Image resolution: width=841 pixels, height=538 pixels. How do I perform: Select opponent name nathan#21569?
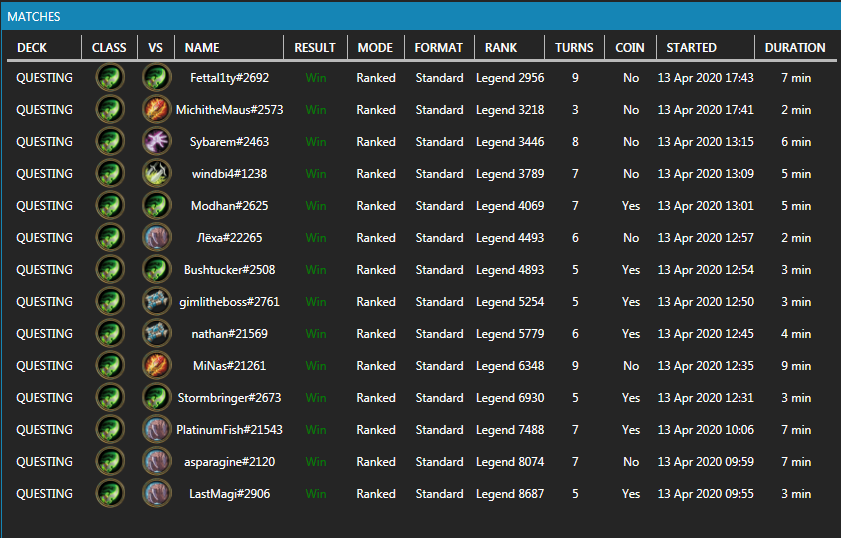pyautogui.click(x=230, y=334)
